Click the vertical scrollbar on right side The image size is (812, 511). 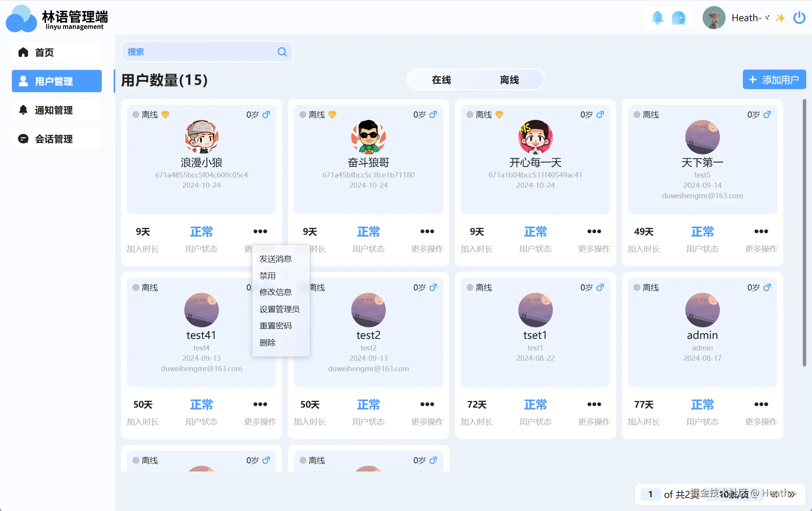tap(804, 233)
